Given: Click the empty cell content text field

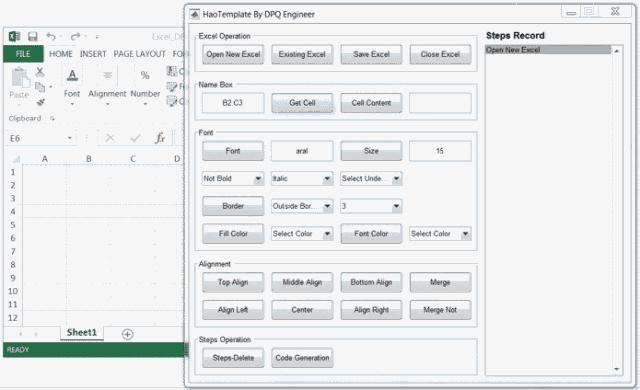Looking at the screenshot, I should tap(440, 103).
